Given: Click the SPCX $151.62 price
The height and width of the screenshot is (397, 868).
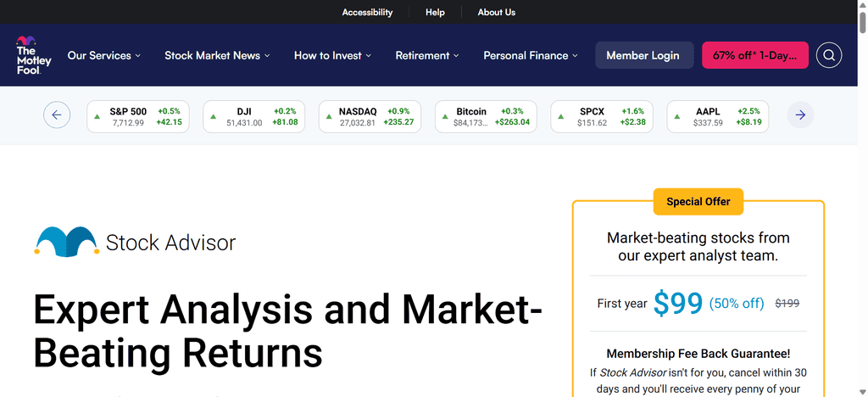Looking at the screenshot, I should pos(593,123).
